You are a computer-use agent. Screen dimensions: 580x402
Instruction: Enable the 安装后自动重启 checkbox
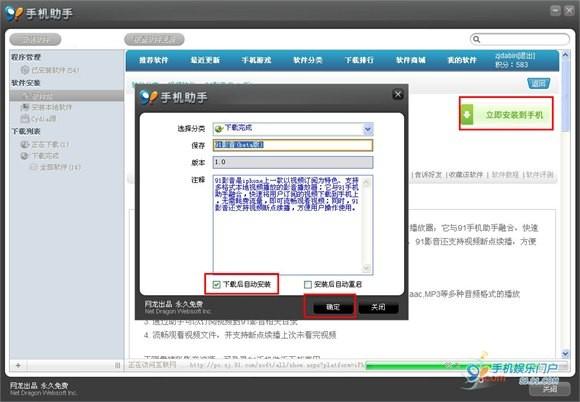(x=308, y=284)
